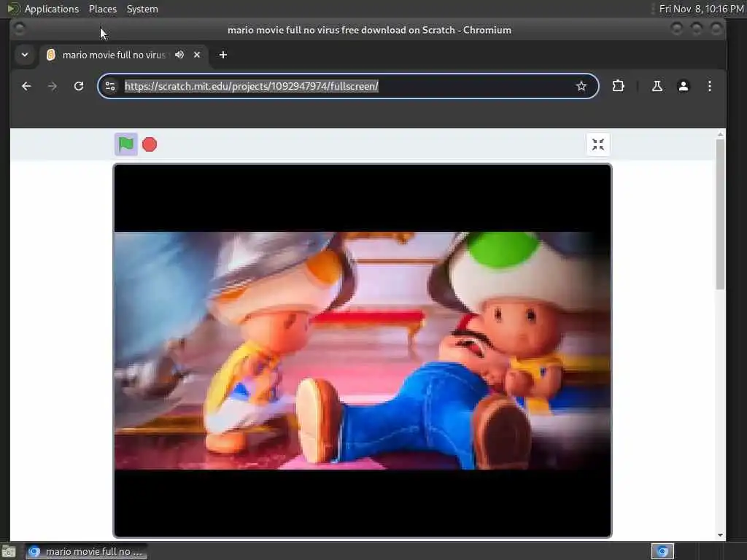Mute the tab via speaker icon
Screen dimensions: 747x560
point(179,55)
